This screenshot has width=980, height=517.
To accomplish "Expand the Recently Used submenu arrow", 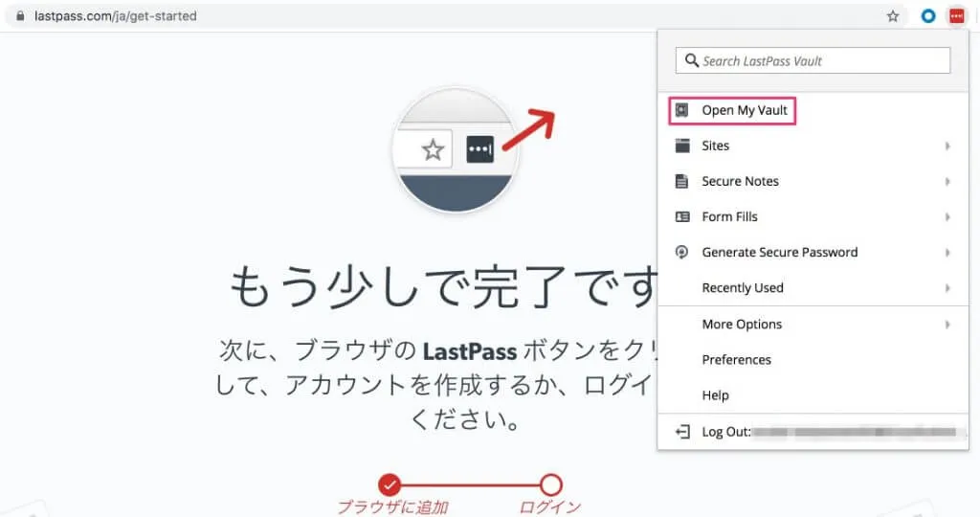I will (947, 287).
